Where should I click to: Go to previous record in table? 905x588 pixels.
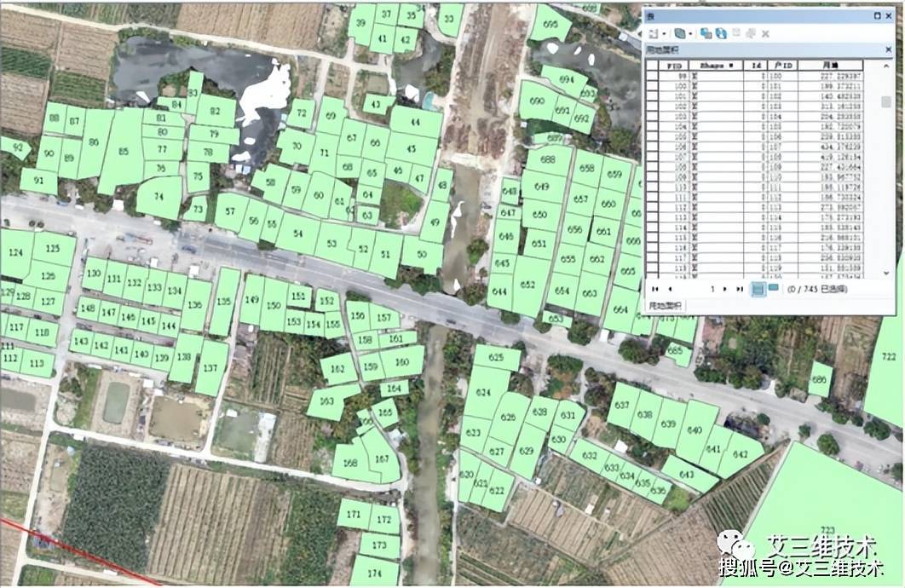pos(669,289)
